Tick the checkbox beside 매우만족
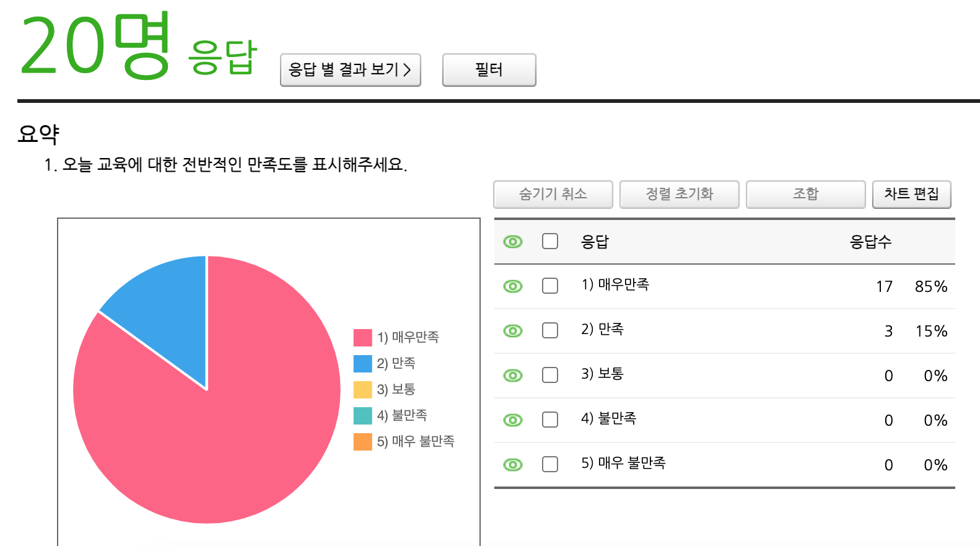This screenshot has width=980, height=546. coord(550,286)
